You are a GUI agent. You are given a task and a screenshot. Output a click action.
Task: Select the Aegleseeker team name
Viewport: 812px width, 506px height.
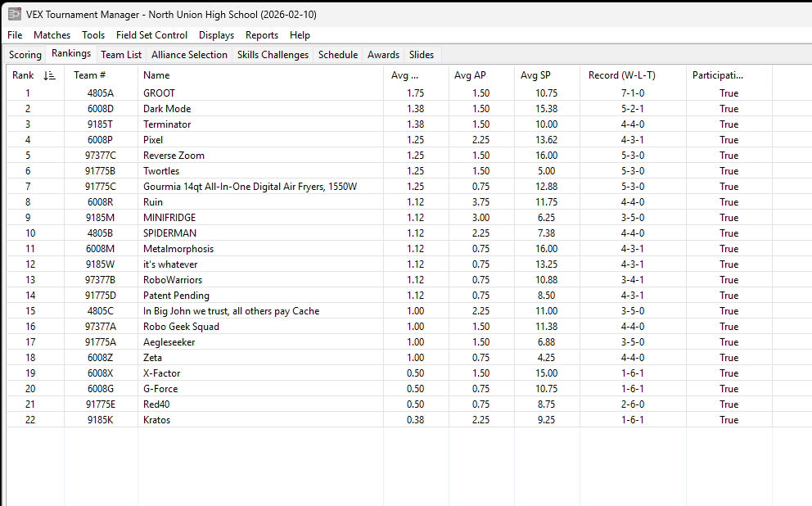click(169, 341)
